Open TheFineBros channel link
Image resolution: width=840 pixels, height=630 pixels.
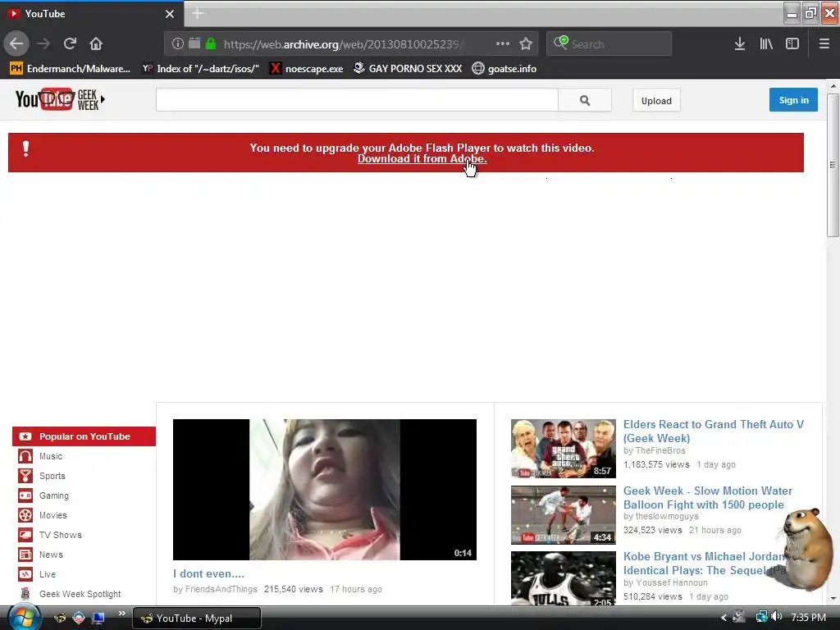pos(660,450)
